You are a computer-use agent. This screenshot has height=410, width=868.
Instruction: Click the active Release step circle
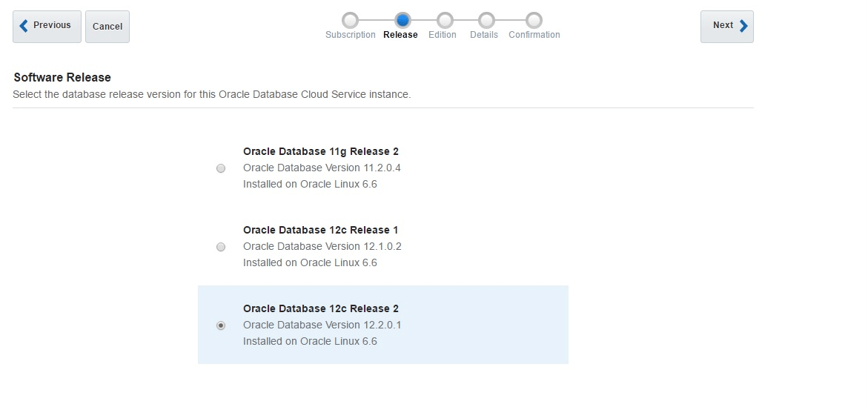click(402, 20)
